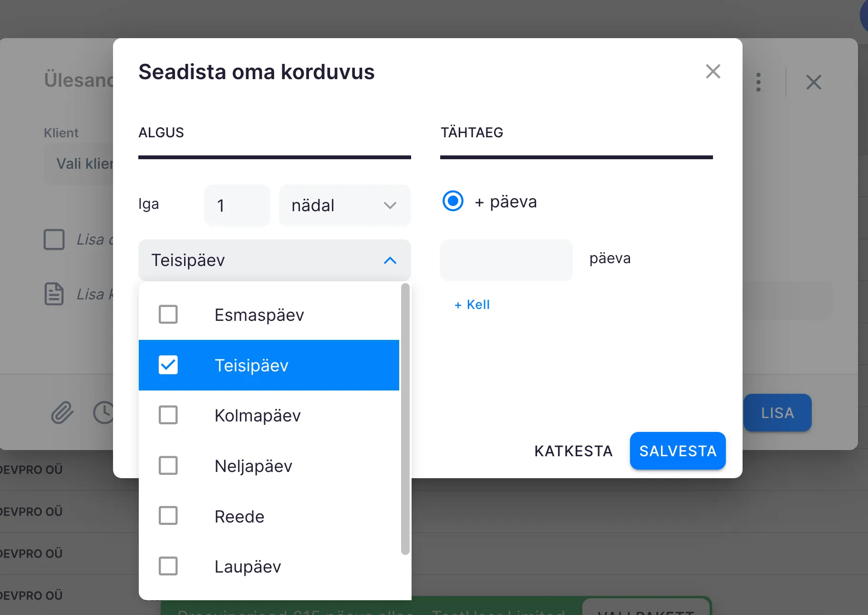Click the clock icon in the task toolbar
This screenshot has width=868, height=615.
coord(103,413)
